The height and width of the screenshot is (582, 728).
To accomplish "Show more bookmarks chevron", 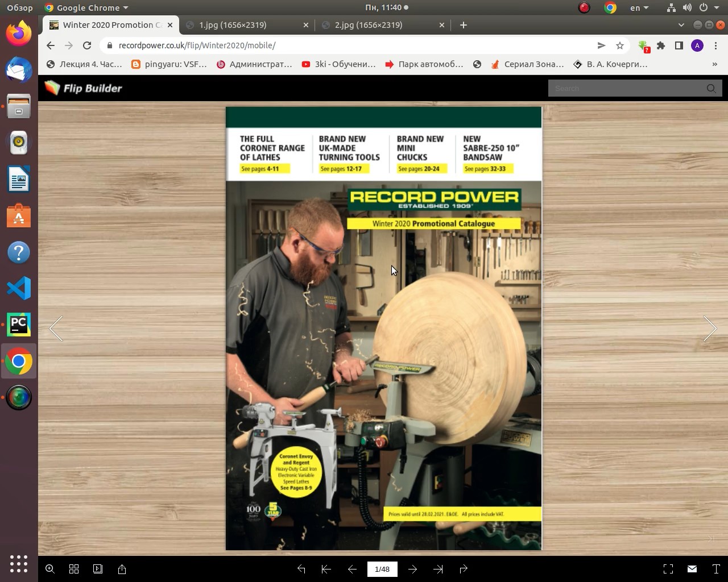I will click(x=715, y=64).
